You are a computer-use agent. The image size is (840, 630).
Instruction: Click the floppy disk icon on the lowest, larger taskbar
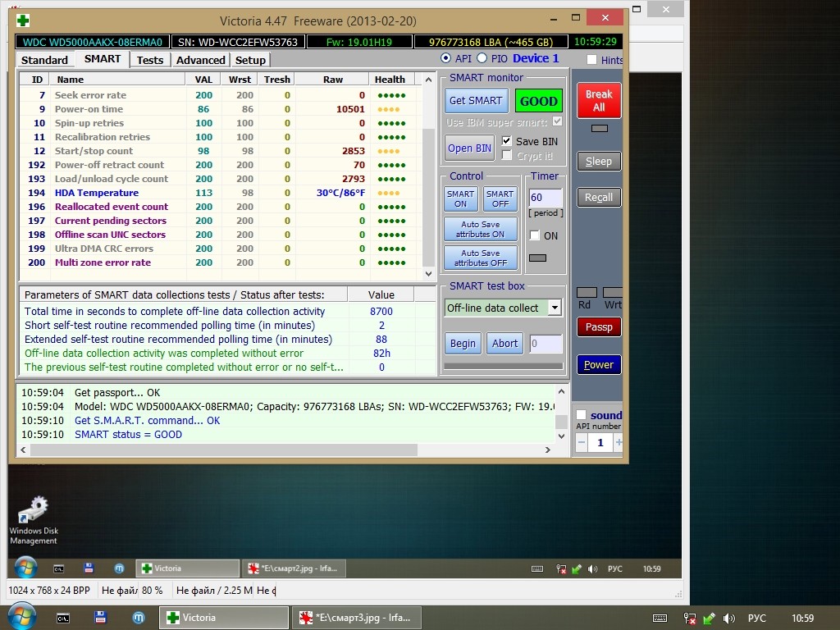pos(100,618)
